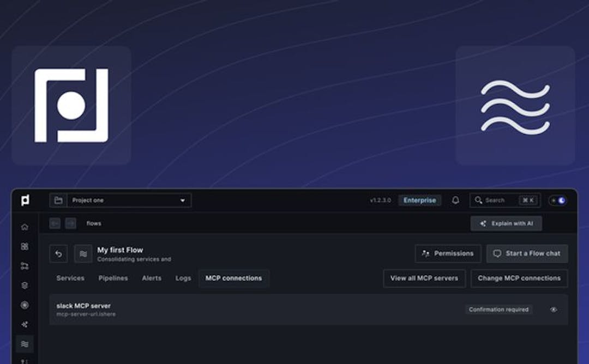589x364 pixels.
Task: Click the notification bell icon
Action: [x=455, y=201]
